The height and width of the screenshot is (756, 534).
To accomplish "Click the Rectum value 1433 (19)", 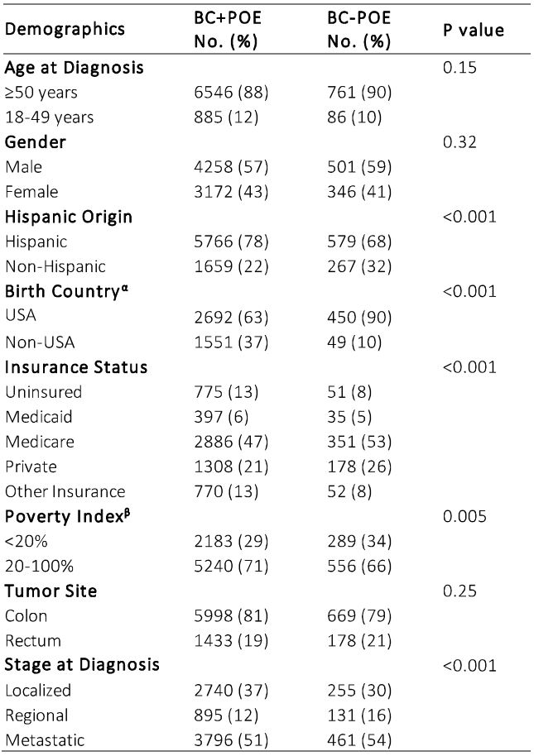I will click(x=231, y=641).
